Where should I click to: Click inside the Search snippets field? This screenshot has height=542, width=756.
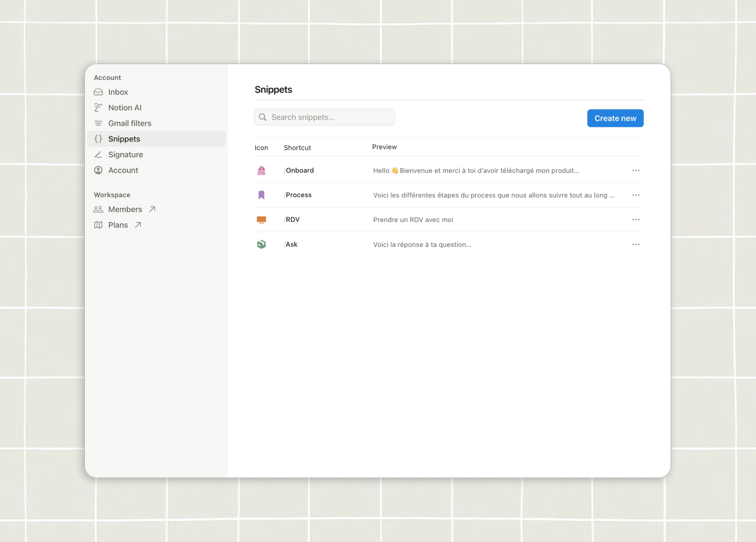pyautogui.click(x=324, y=117)
